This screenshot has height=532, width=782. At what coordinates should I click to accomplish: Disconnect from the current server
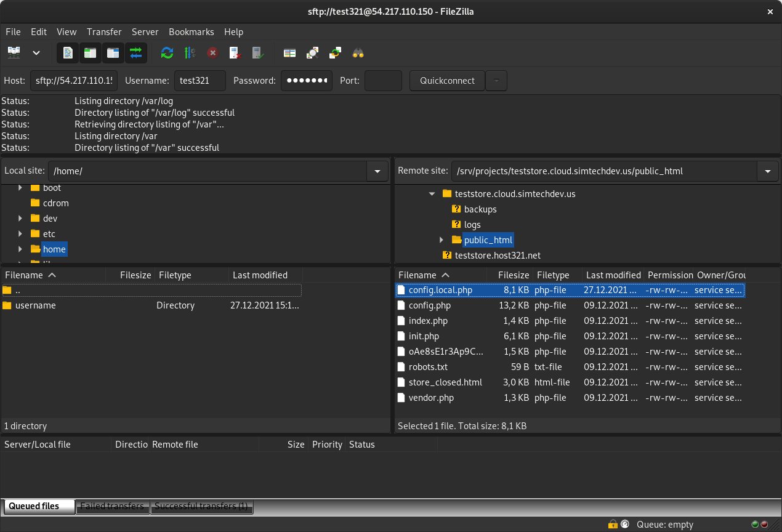click(235, 53)
